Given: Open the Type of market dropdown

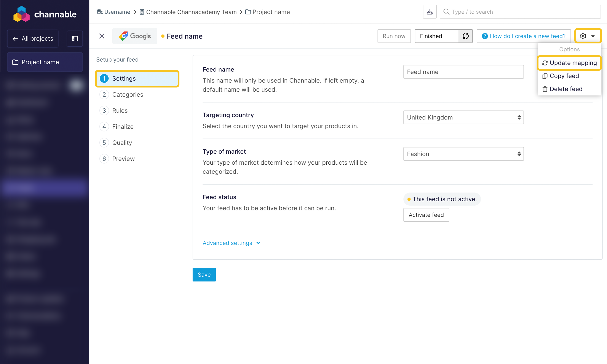Looking at the screenshot, I should pyautogui.click(x=463, y=154).
